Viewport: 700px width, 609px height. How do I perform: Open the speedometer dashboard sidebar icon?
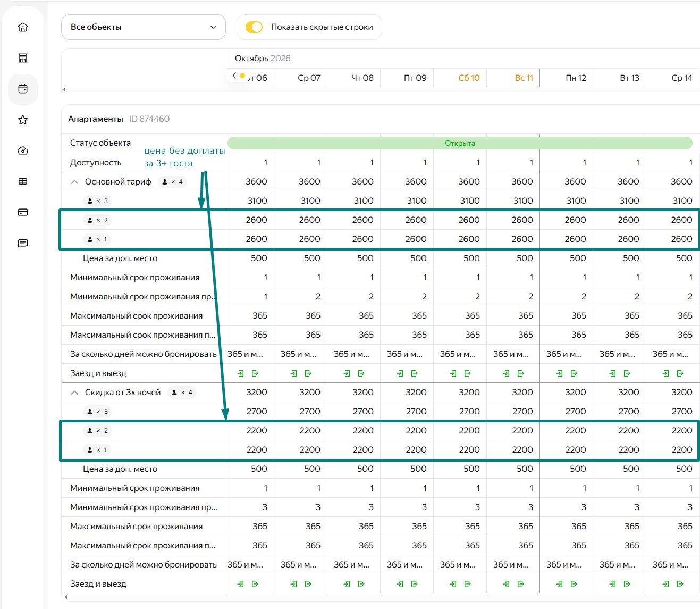pyautogui.click(x=23, y=151)
